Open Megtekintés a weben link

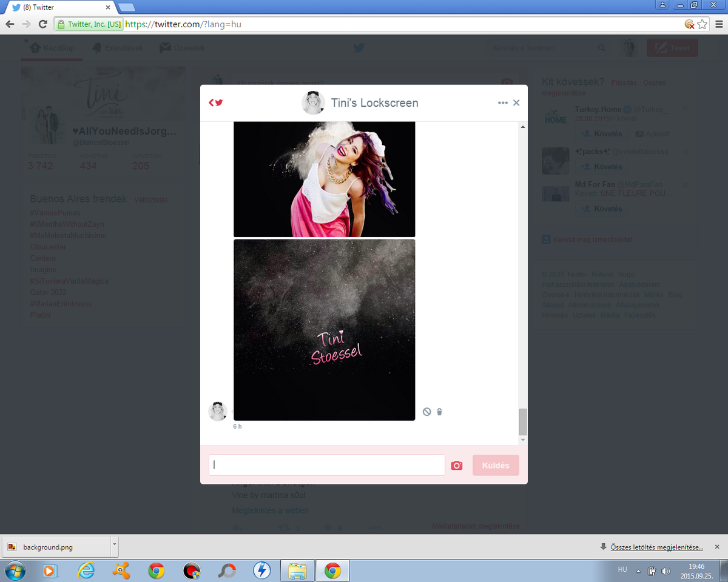pos(270,510)
